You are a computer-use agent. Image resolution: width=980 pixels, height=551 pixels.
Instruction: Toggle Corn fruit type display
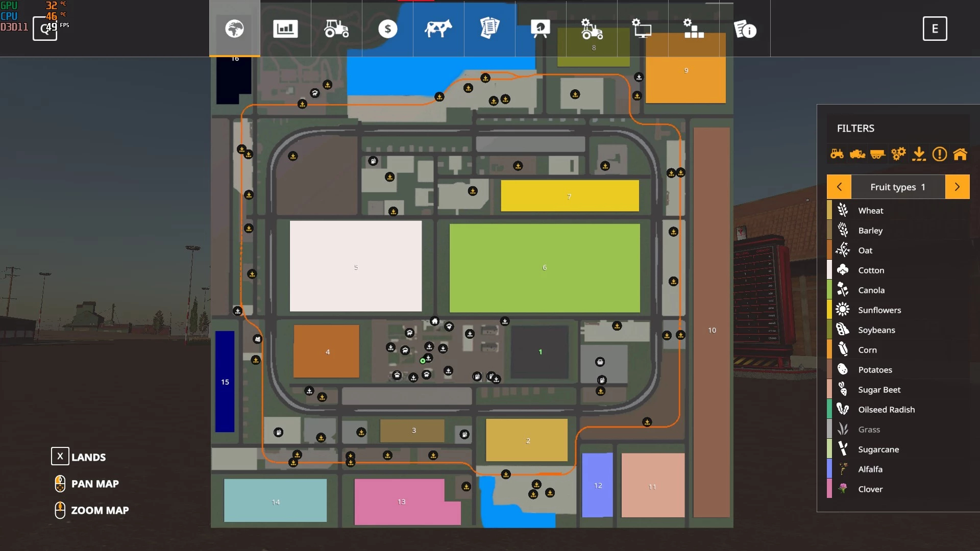tap(898, 349)
